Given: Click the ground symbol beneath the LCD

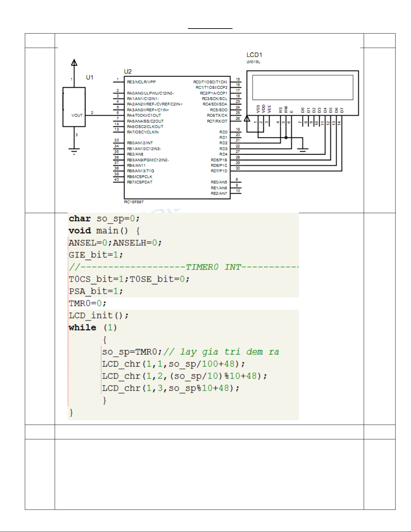Looking at the screenshot, I should pyautogui.click(x=303, y=150).
